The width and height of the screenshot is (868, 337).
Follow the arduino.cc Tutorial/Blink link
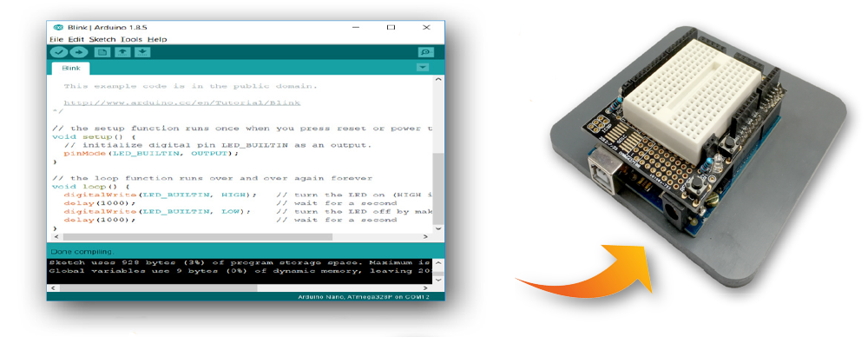pos(182,103)
